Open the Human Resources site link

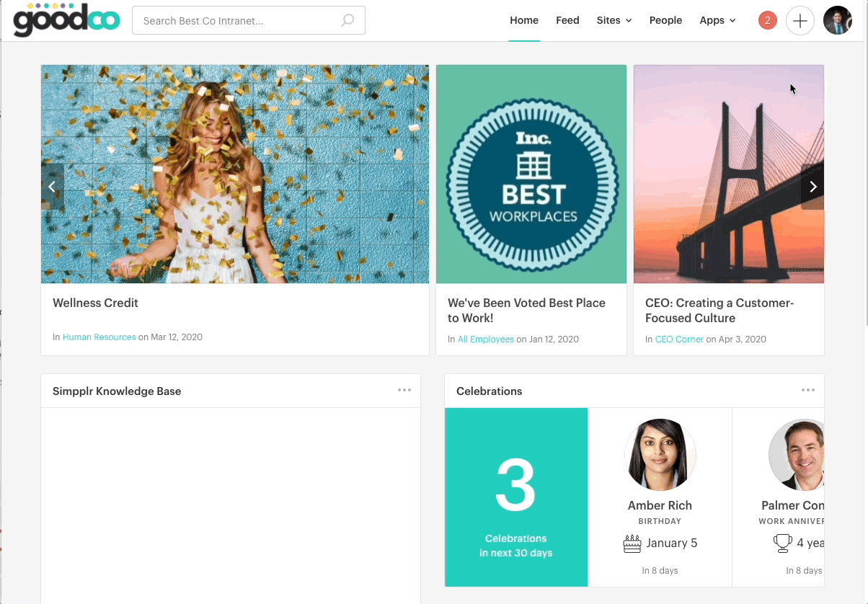99,337
